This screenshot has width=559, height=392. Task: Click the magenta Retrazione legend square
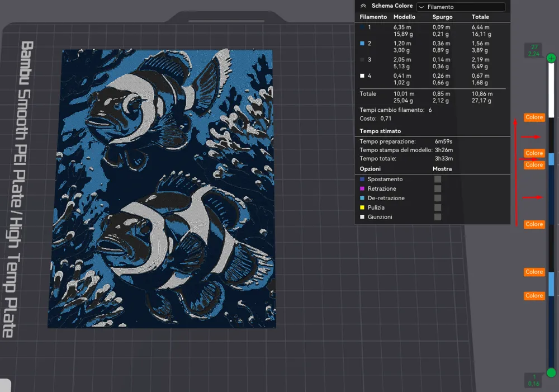(362, 188)
